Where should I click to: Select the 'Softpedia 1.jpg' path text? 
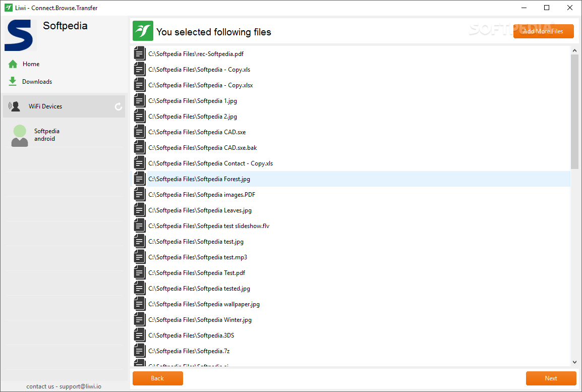193,100
